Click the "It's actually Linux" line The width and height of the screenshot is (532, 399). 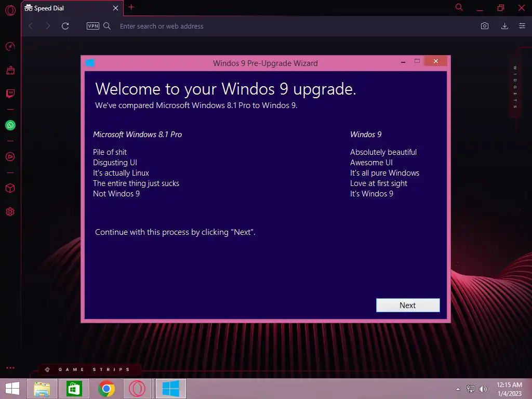(x=121, y=172)
